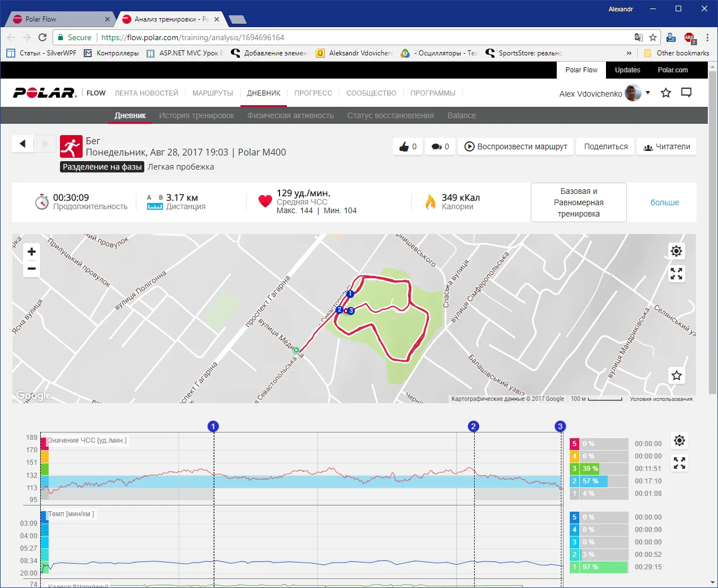Go to previous training session arrow
This screenshot has width=718, height=588.
23,144
